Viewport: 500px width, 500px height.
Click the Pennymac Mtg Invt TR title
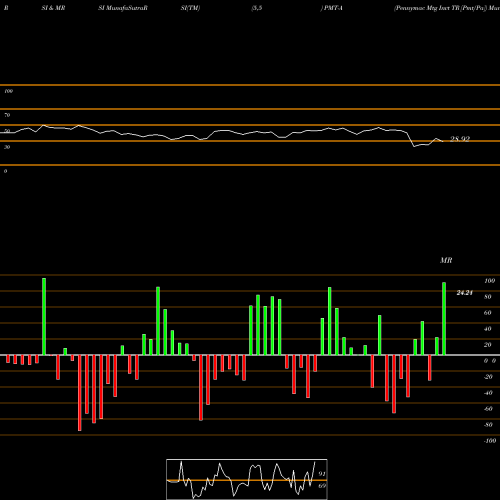(447, 8)
